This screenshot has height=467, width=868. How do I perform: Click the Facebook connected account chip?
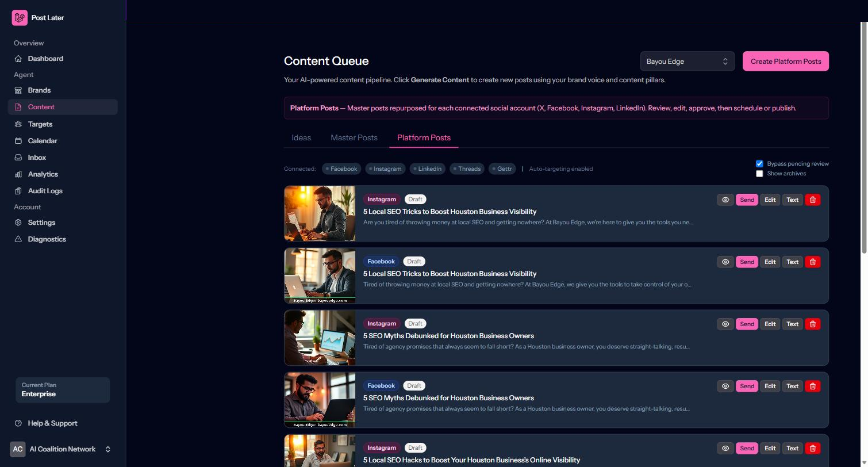tap(341, 169)
